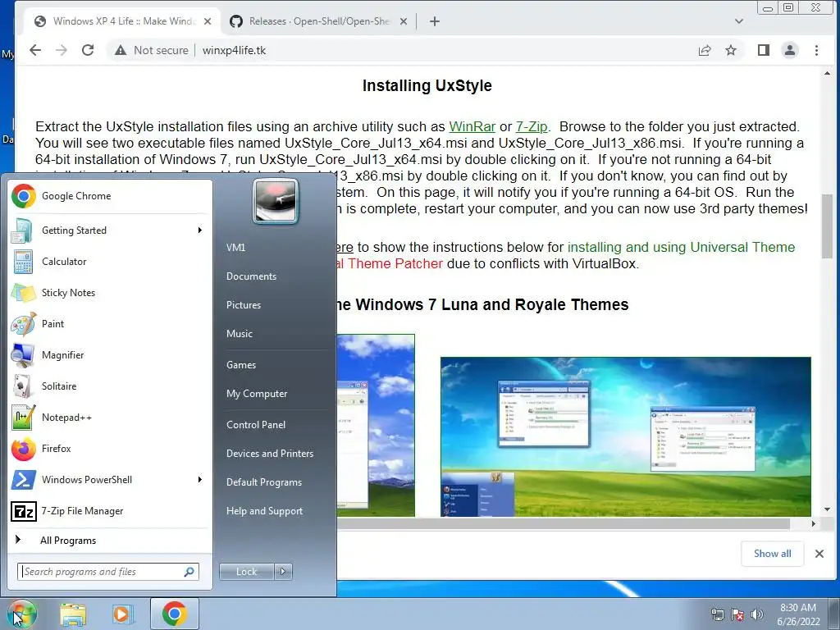Open Windows Media Player taskbar icon
Viewport: 840px width, 630px height.
[123, 614]
